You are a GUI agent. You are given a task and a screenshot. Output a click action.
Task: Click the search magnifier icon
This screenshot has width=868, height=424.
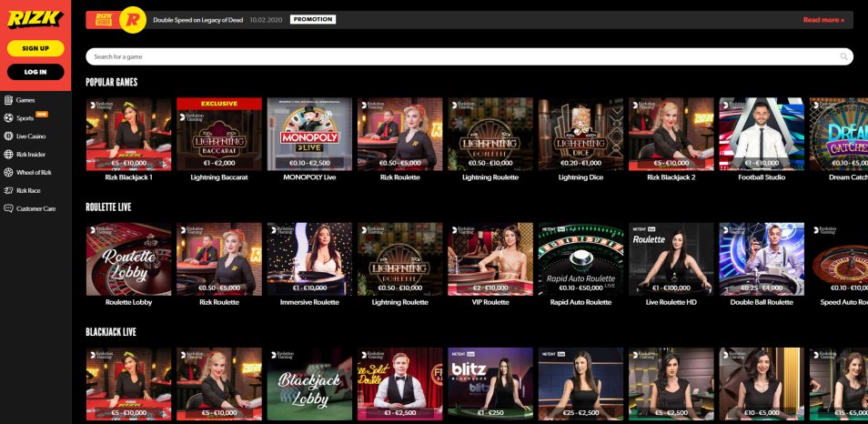[x=843, y=56]
